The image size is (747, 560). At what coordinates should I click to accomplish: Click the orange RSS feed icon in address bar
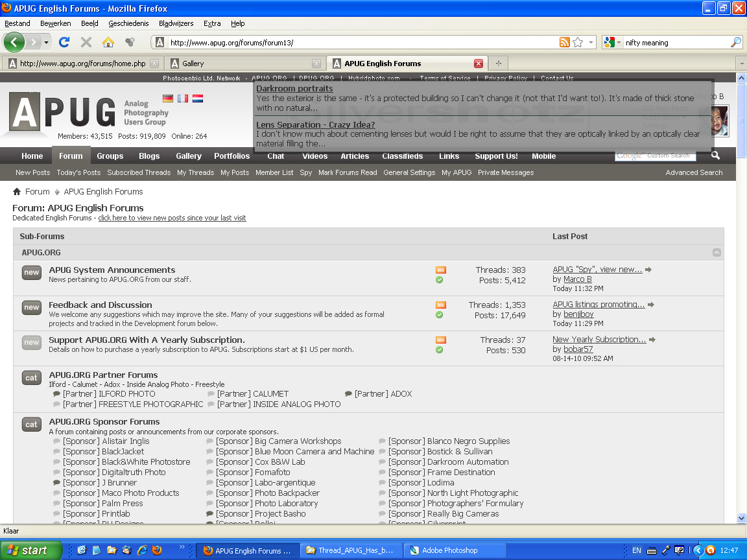pyautogui.click(x=565, y=42)
